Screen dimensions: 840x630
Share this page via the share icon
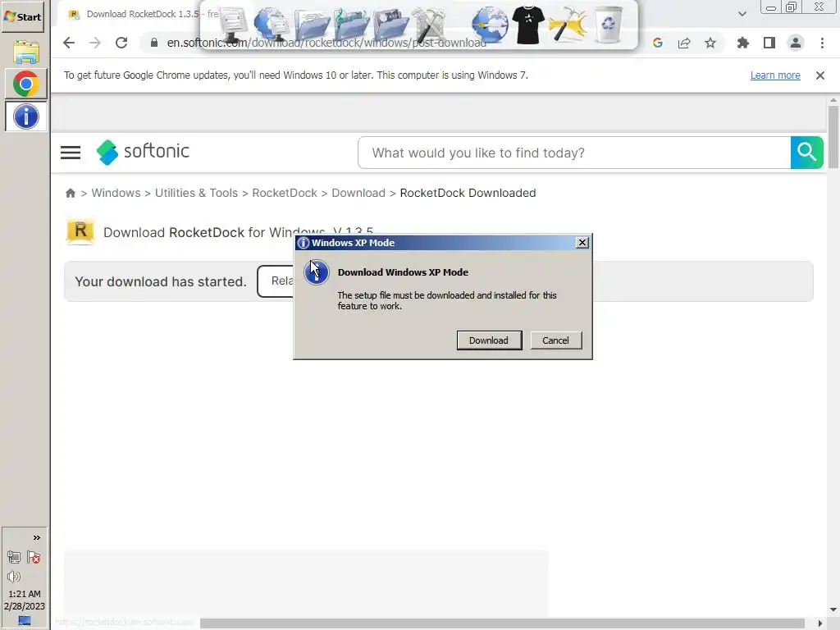point(684,43)
